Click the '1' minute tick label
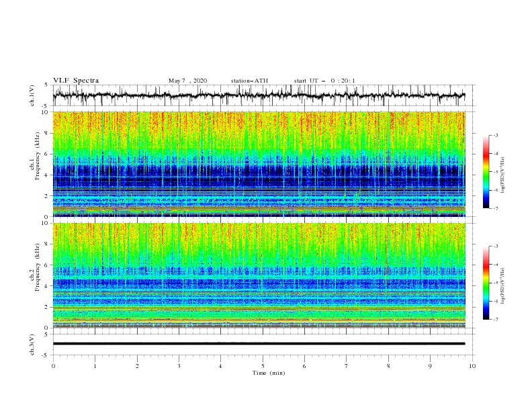 [95, 366]
